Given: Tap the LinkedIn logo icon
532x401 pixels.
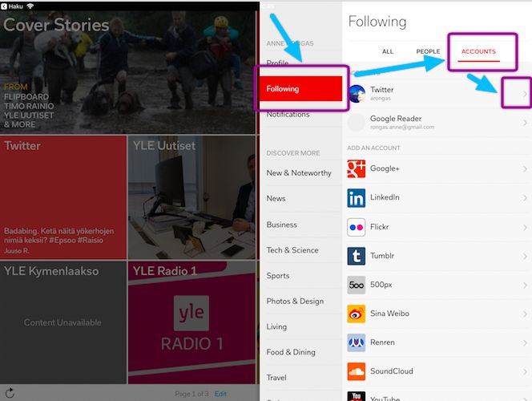Looking at the screenshot, I should coord(357,198).
